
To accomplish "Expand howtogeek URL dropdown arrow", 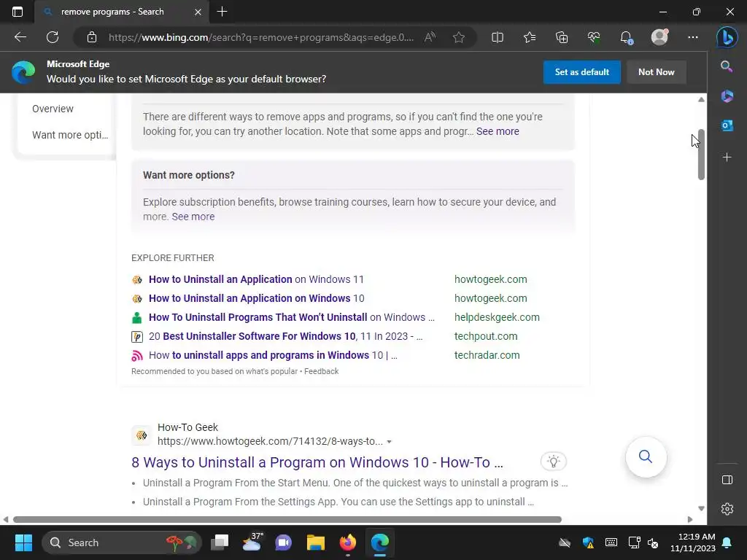I will tap(390, 442).
